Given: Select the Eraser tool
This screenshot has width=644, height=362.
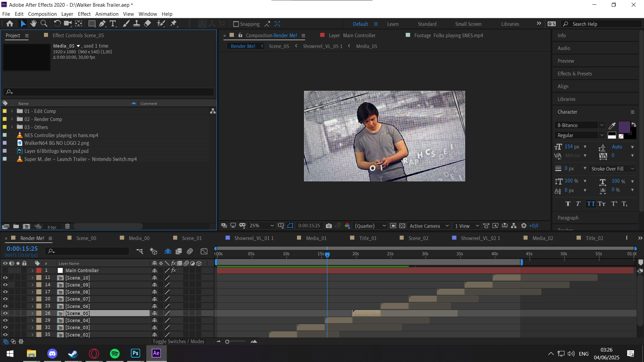Looking at the screenshot, I should point(147,23).
